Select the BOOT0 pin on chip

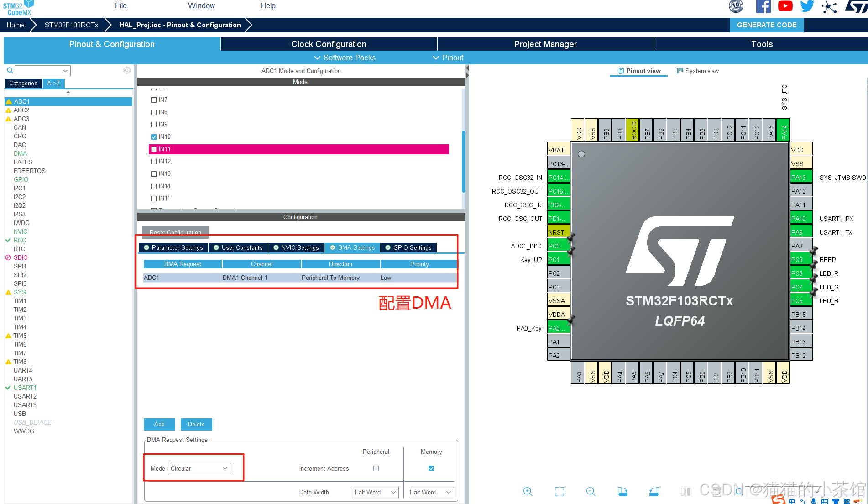(x=633, y=130)
